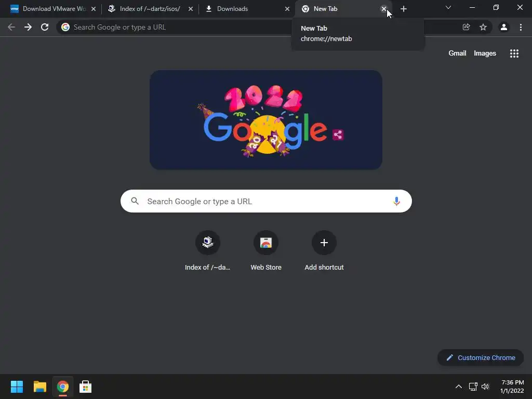The height and width of the screenshot is (399, 532).
Task: Reload the current page
Action: (45, 27)
